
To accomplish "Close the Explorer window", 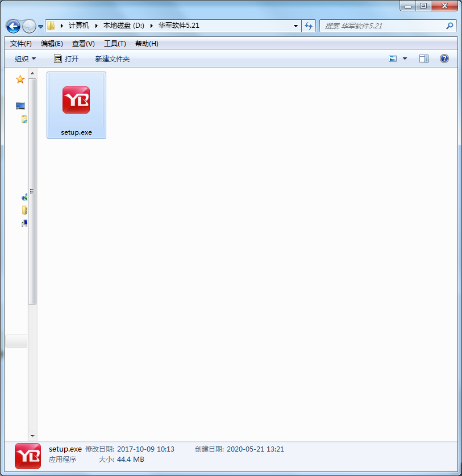I will 444,6.
